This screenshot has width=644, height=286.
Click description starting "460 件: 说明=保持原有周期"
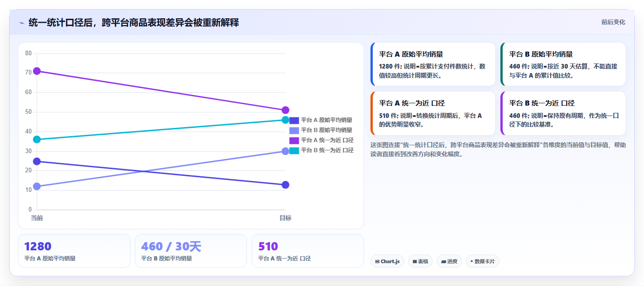click(564, 120)
